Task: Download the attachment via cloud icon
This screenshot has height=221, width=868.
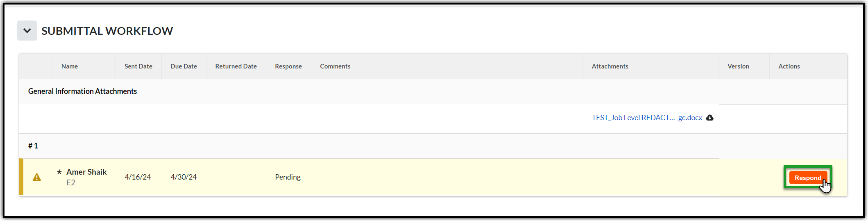Action: 710,118
